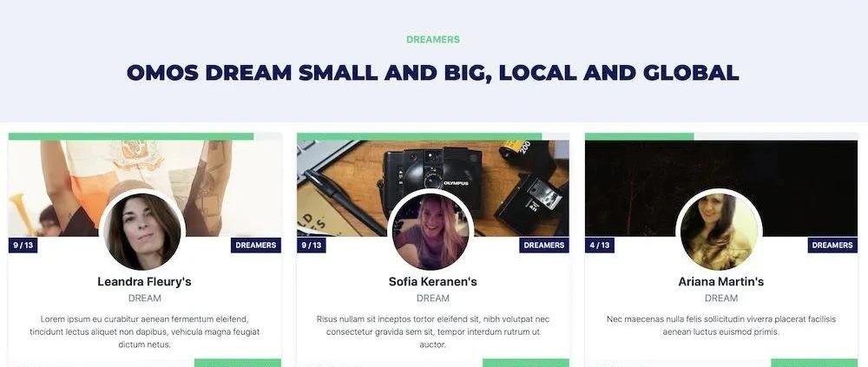Select the DREAMERS badge on Leandra's card
This screenshot has width=868, height=367.
coord(256,246)
